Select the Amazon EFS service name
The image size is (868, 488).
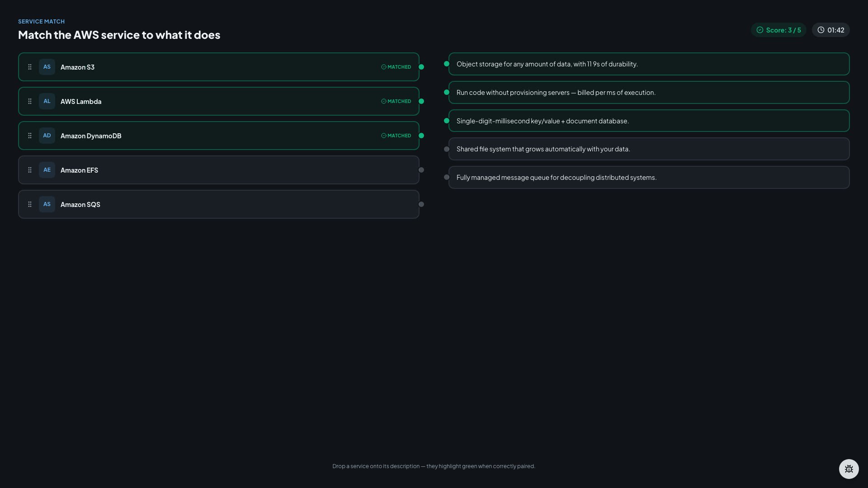79,170
